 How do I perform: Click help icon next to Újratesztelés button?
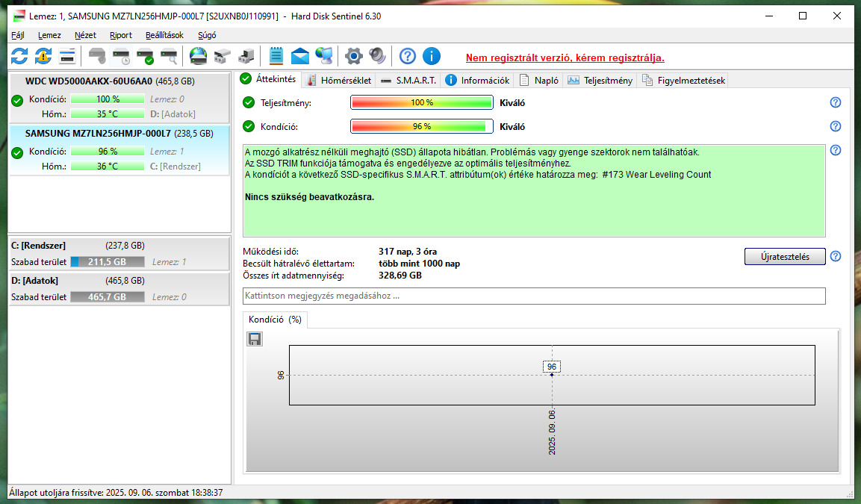[835, 256]
